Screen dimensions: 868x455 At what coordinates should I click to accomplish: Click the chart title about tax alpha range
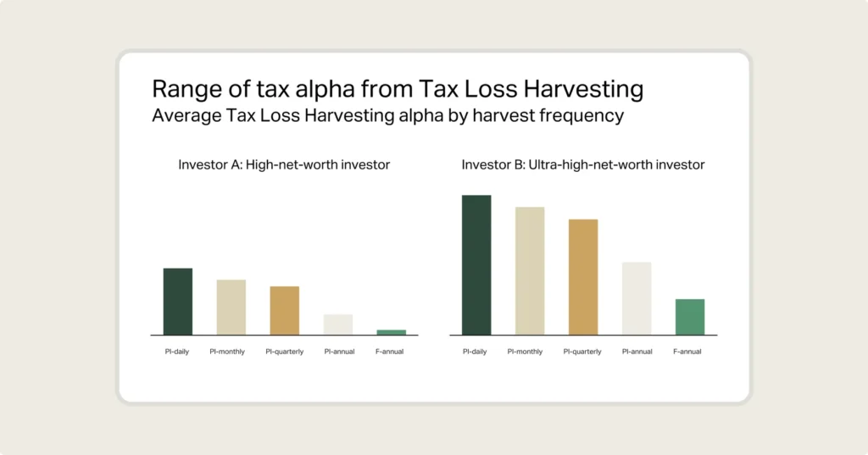[398, 89]
